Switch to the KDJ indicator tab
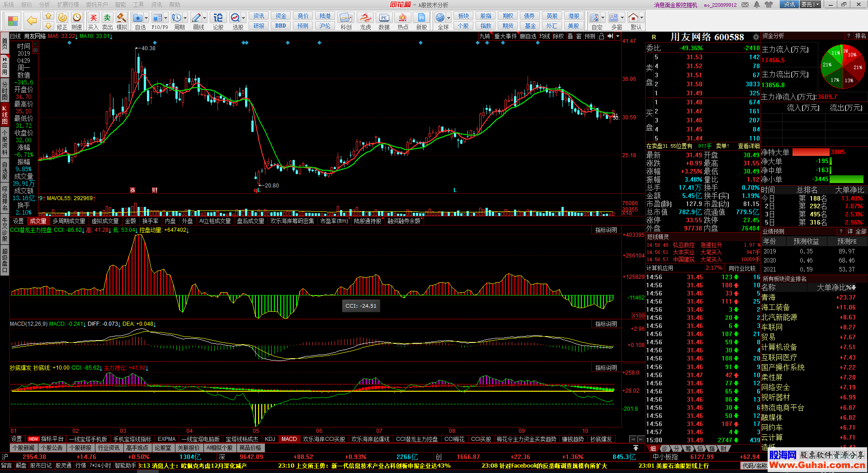The height and width of the screenshot is (473, 868). [x=270, y=439]
